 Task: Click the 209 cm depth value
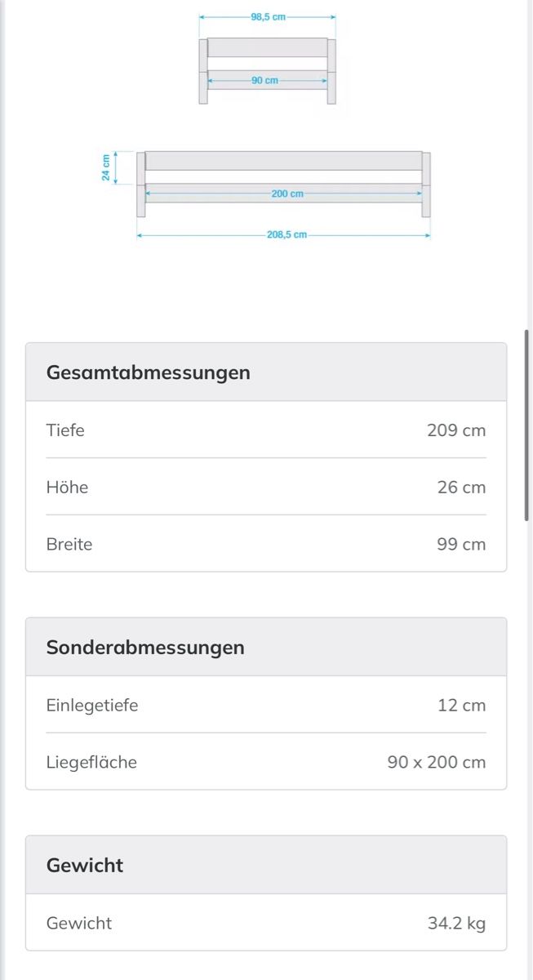[x=456, y=430]
